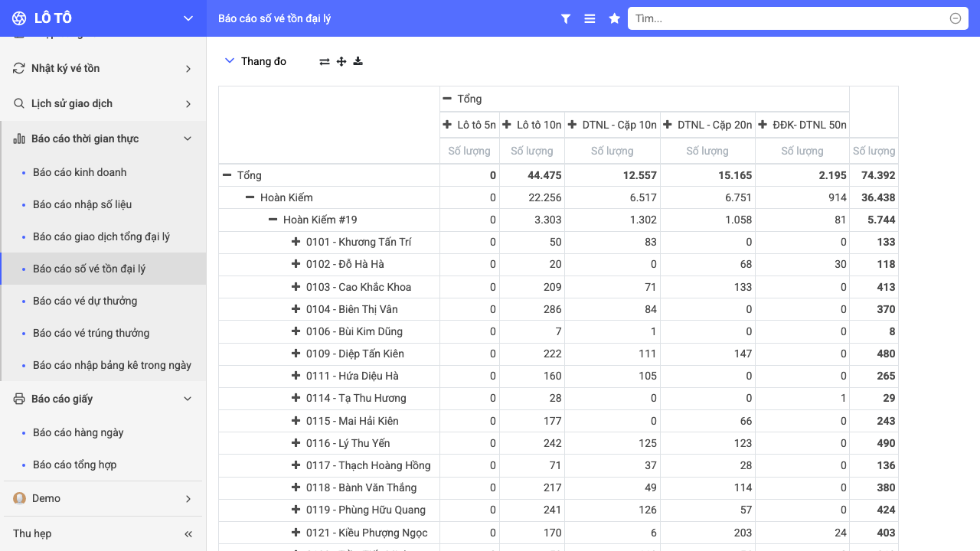
Task: Click the expand all arrows icon
Action: coord(341,61)
